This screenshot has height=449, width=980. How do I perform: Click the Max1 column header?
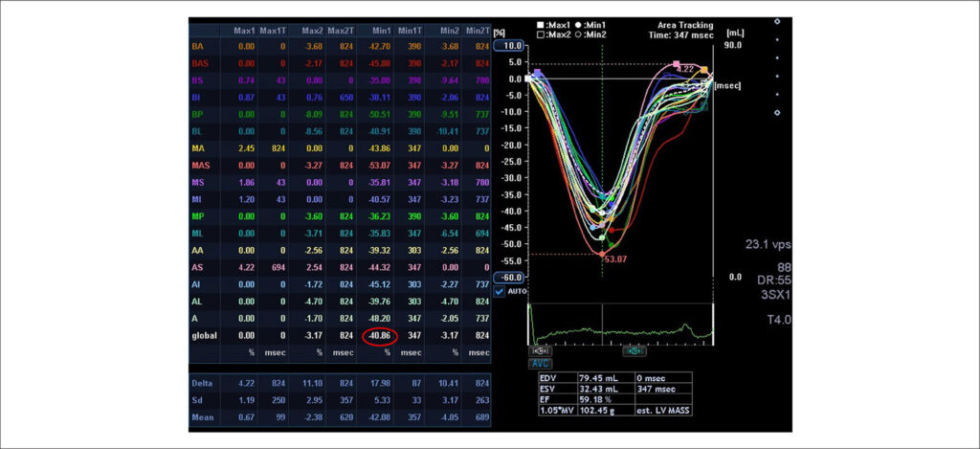click(x=244, y=31)
